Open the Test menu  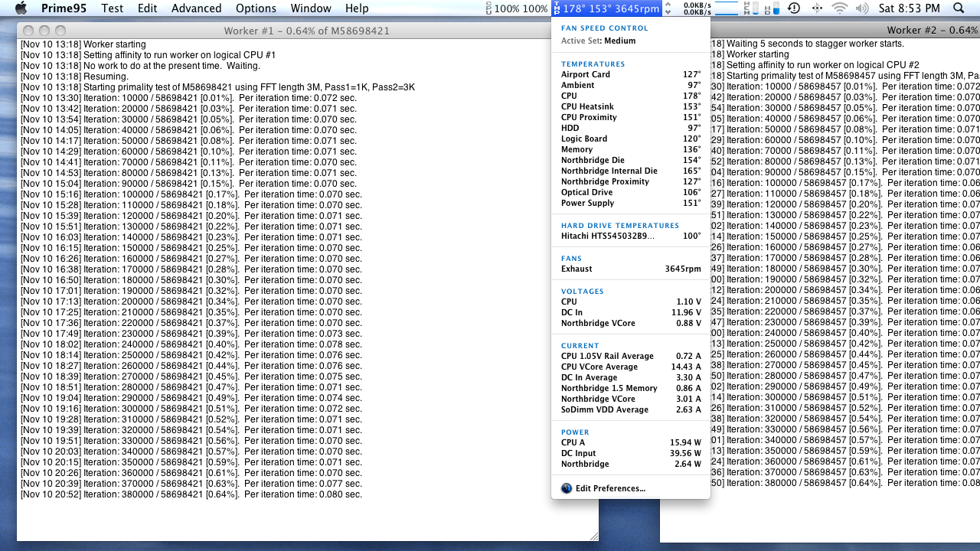click(x=112, y=8)
